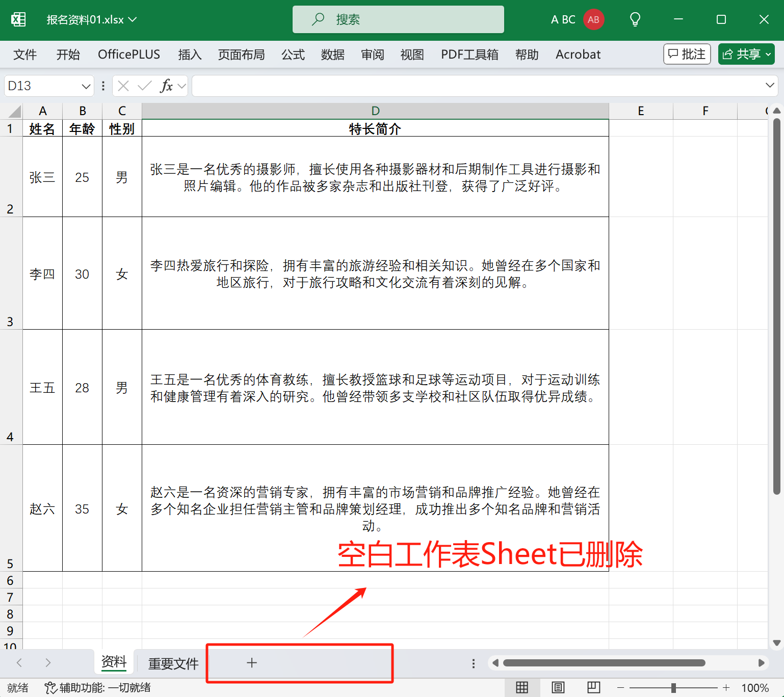This screenshot has width=784, height=697.
Task: Select the age cell showing 35
Action: (82, 508)
